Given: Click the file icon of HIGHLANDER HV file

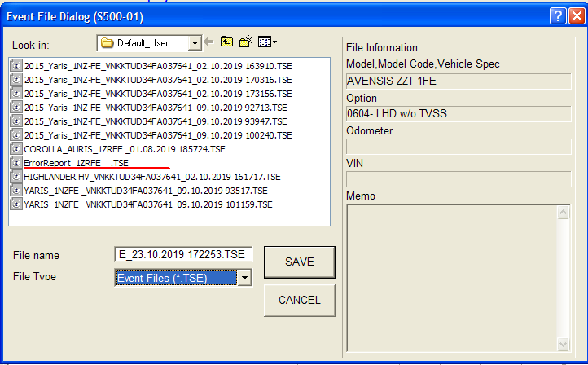Looking at the screenshot, I should tap(15, 177).
